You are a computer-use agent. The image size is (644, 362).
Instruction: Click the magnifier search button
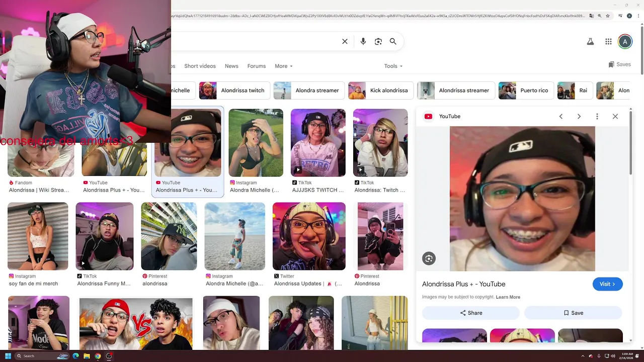(x=393, y=42)
